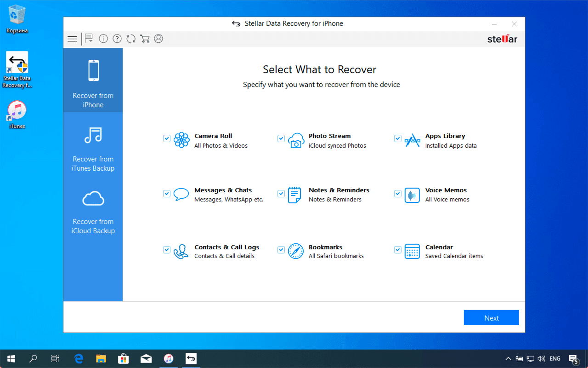Open the Mail app from the taskbar

[x=146, y=359]
